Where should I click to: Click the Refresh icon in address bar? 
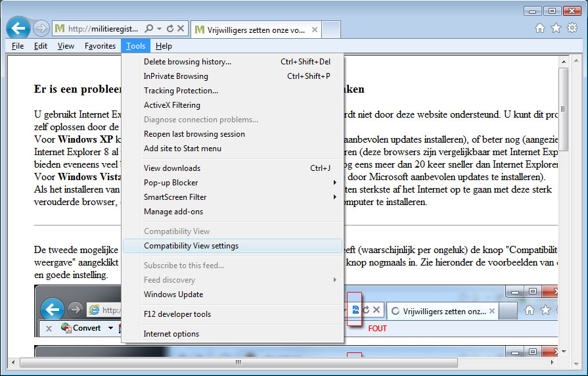pos(170,28)
